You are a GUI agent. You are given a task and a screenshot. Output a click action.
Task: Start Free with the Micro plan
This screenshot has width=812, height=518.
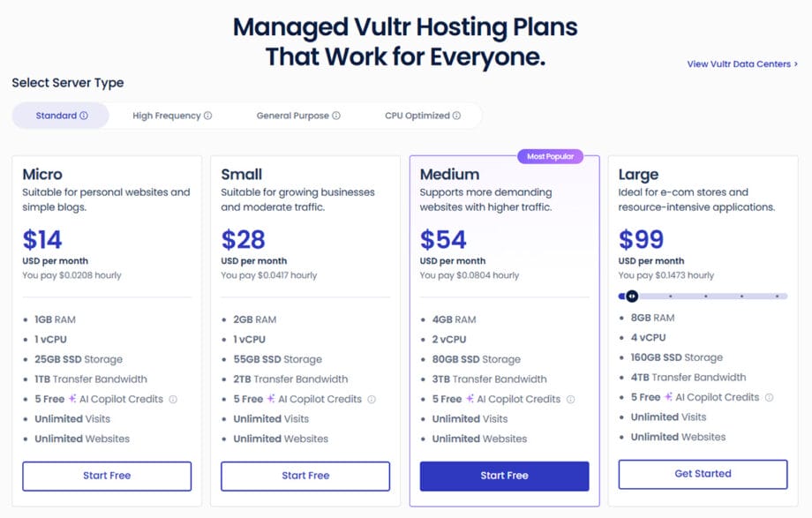[x=106, y=475]
